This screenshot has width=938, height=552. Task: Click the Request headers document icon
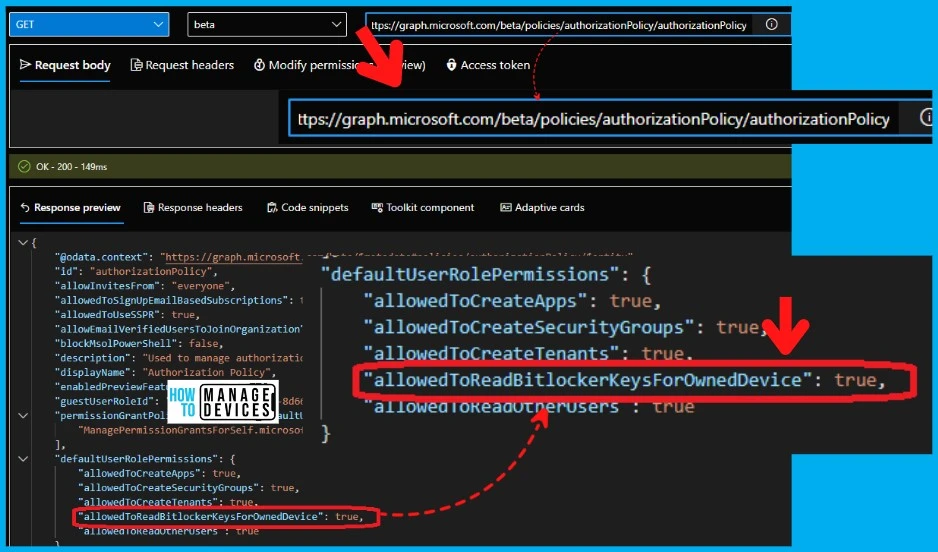136,65
